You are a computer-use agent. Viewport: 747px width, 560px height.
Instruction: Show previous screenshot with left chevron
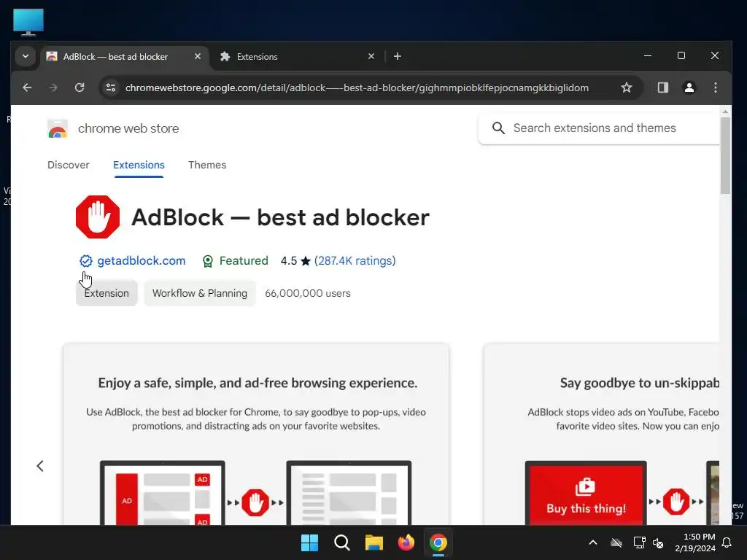40,466
